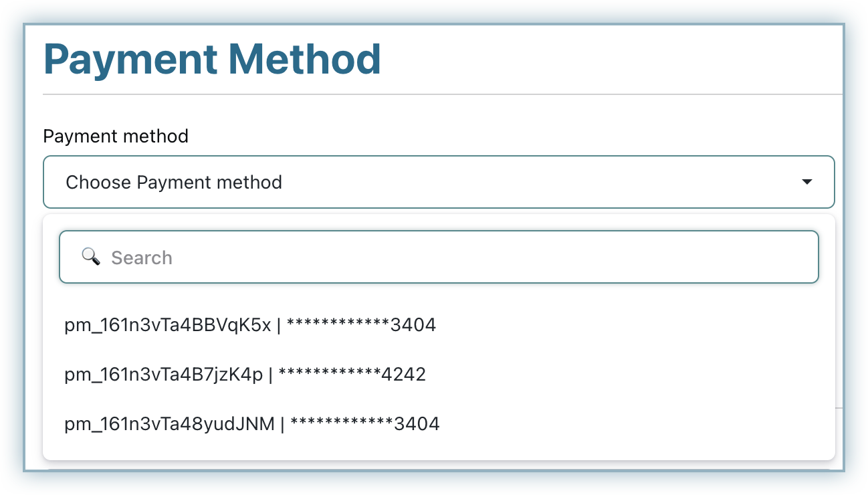Click the first option's pm_ identifier text
This screenshot has width=868, height=495.
(x=168, y=325)
